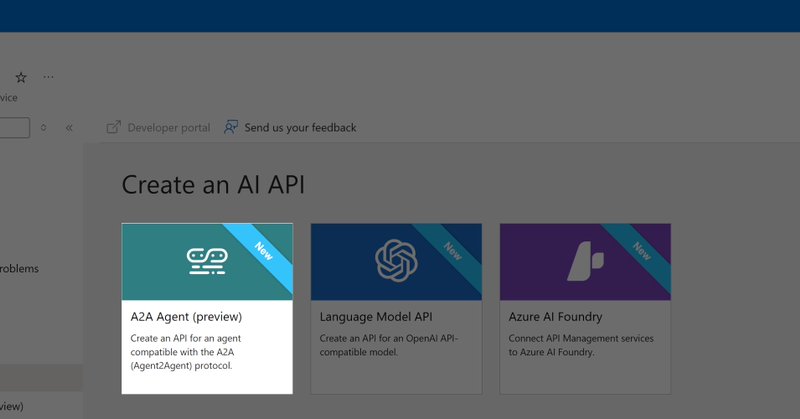Image resolution: width=800 pixels, height=419 pixels.
Task: Click the Azure AI Foundry logo icon
Action: point(585,261)
